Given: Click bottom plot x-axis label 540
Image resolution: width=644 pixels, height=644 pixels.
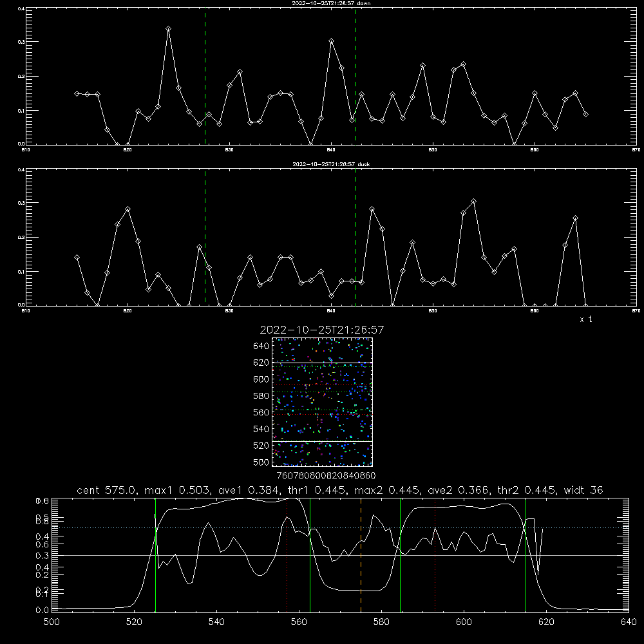Looking at the screenshot, I should tap(216, 622).
